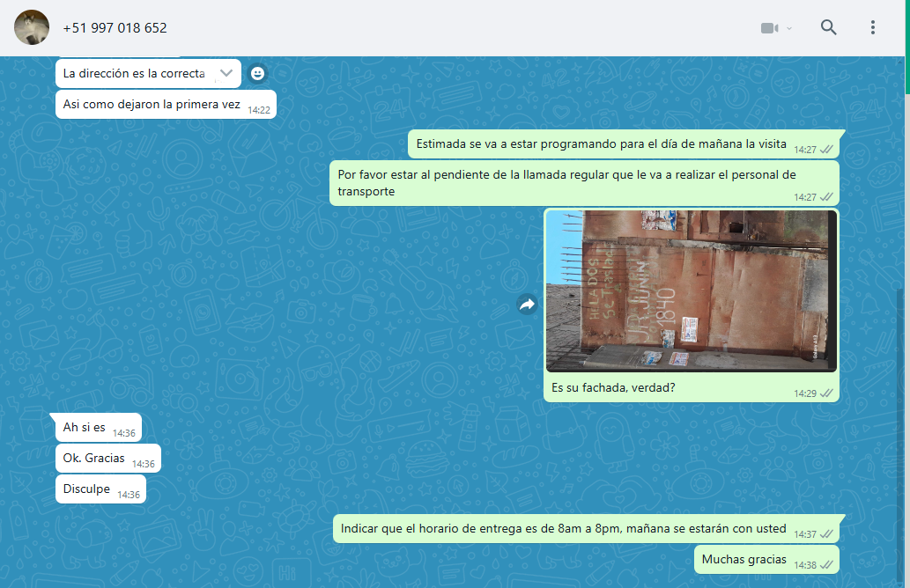This screenshot has height=588, width=910.
Task: Forward the facade photo using arrow icon
Action: point(527,305)
